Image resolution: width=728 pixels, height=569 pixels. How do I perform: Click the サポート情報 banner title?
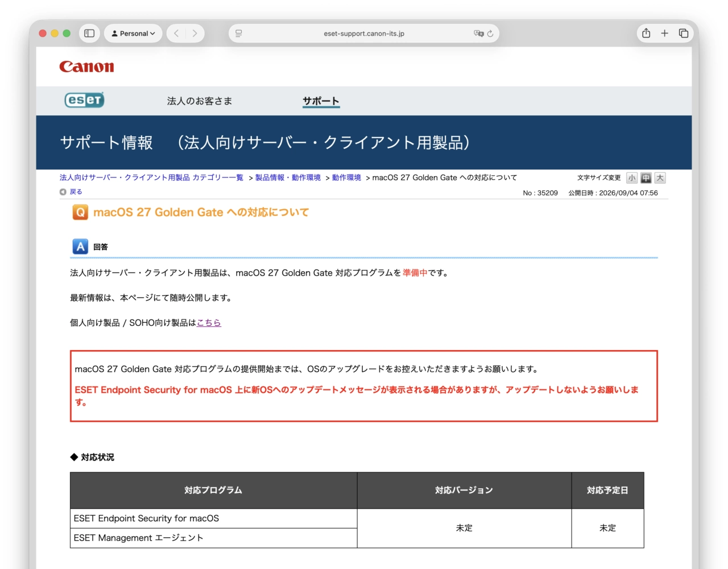pos(265,142)
